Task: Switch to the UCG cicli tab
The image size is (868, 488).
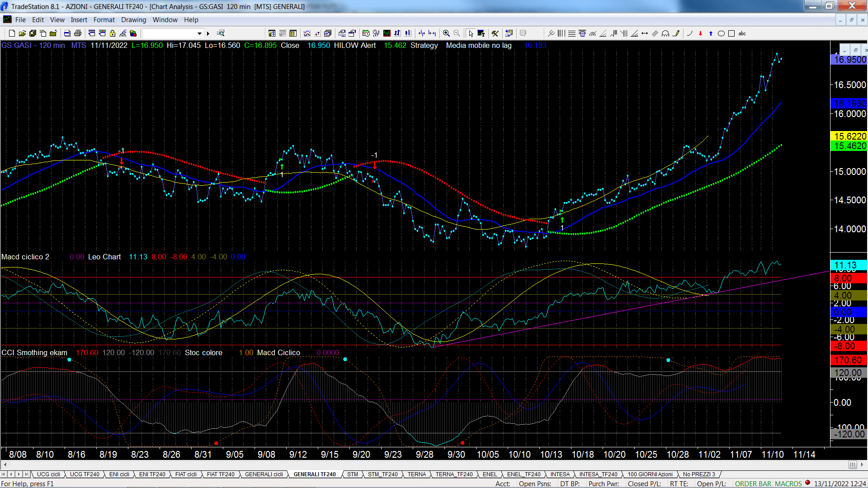Action: (x=48, y=474)
